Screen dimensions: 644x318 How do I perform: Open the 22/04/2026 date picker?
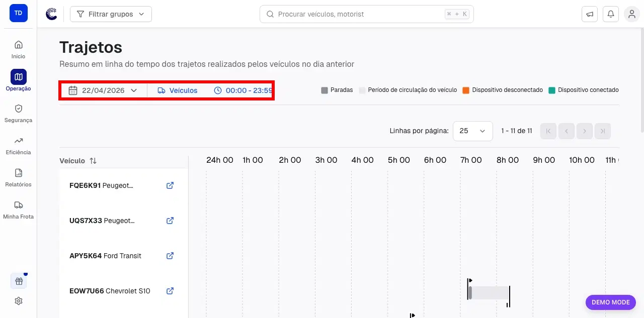click(x=103, y=90)
